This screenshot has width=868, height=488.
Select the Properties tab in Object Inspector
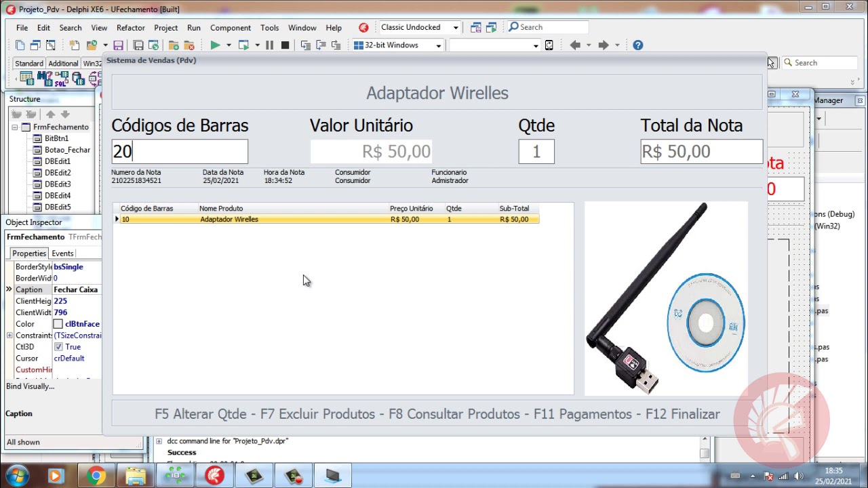tap(29, 253)
